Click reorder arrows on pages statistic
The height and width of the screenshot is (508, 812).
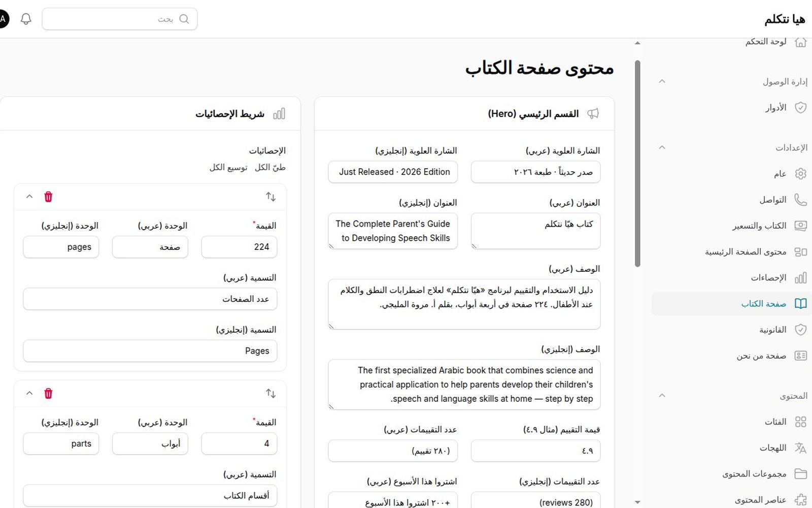pos(271,197)
